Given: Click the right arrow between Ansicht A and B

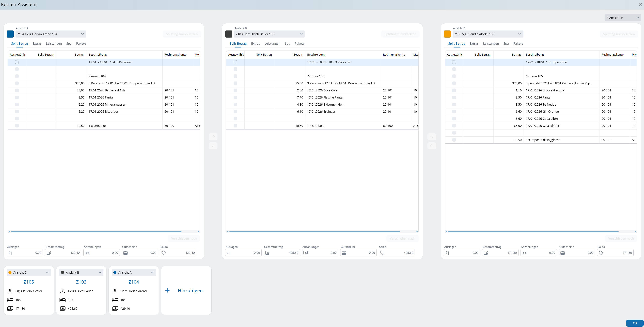Looking at the screenshot, I should click(213, 137).
